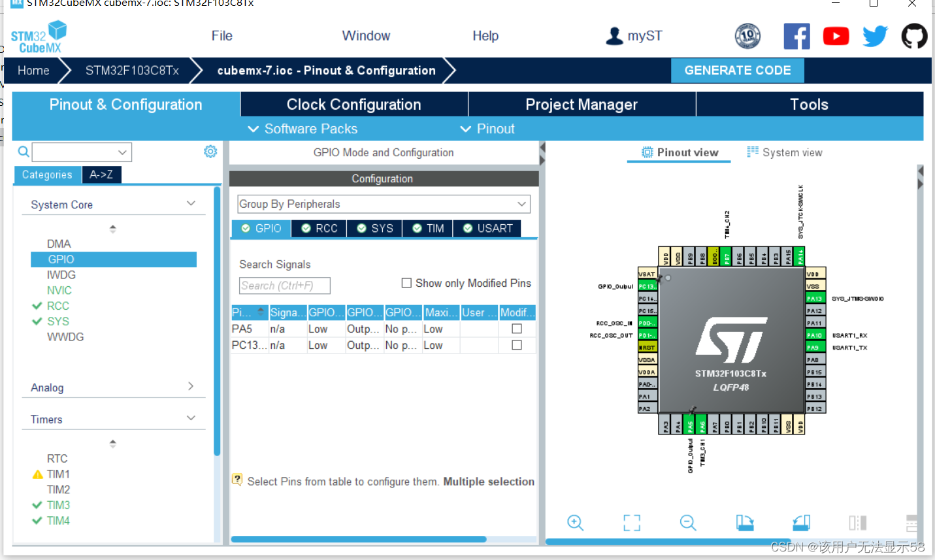The height and width of the screenshot is (560, 935).
Task: Click the 10-year anniversary badge icon
Action: click(747, 36)
